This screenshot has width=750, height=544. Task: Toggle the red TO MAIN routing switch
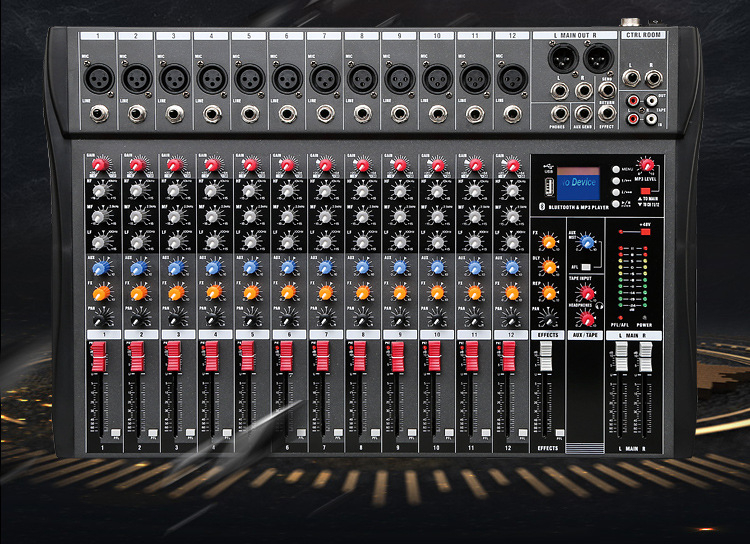pos(645,190)
